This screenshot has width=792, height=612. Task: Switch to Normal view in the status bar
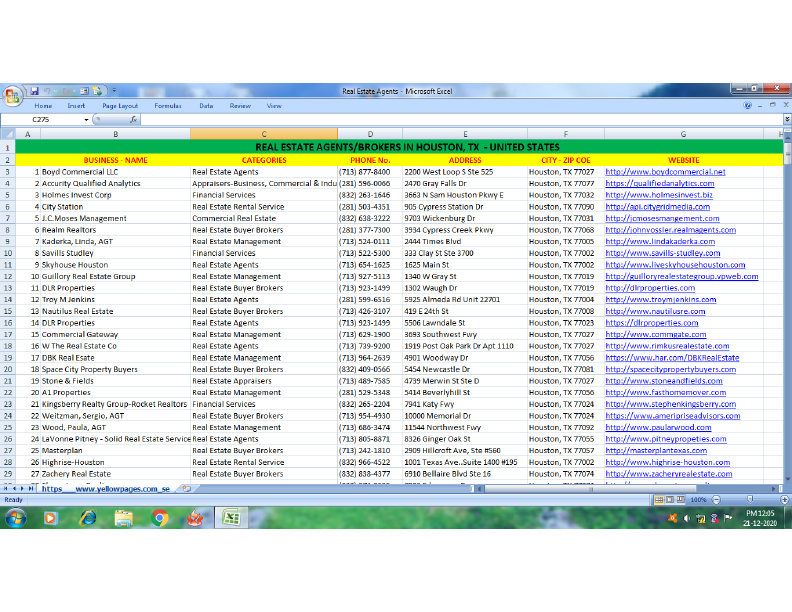(659, 500)
